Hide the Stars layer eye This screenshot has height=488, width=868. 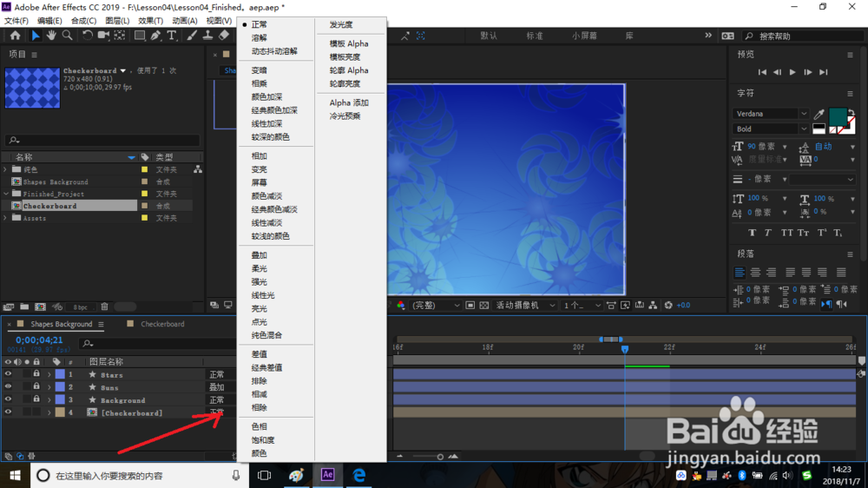(x=8, y=374)
